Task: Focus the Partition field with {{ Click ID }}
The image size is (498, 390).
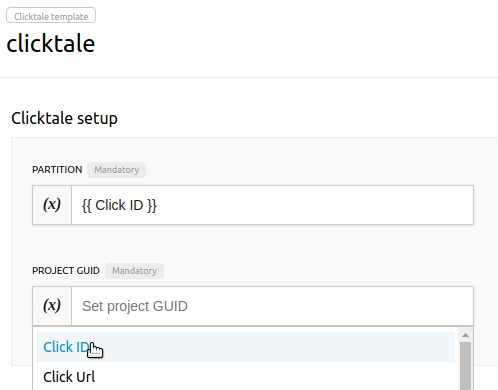Action: pyautogui.click(x=272, y=205)
